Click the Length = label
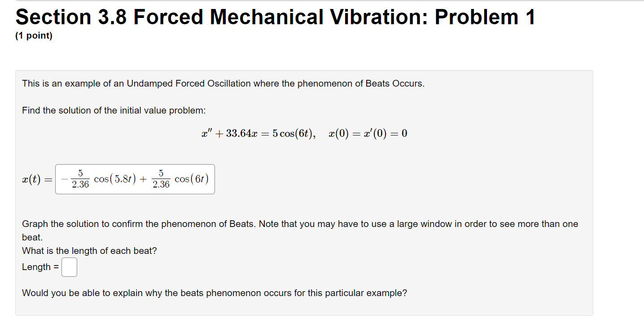This screenshot has height=323, width=644. click(x=40, y=267)
